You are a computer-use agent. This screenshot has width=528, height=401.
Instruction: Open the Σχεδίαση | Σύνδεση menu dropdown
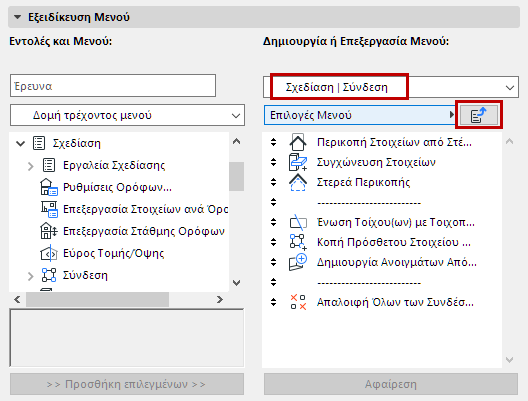pos(391,87)
